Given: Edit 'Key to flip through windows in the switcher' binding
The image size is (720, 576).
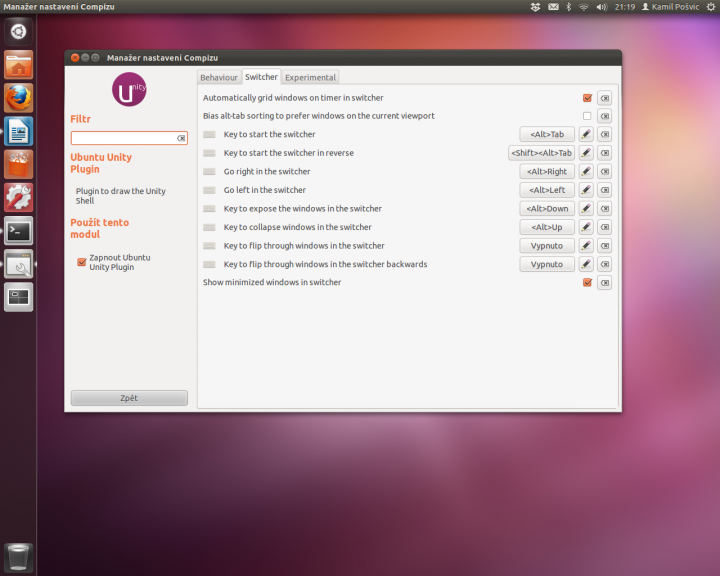Looking at the screenshot, I should click(x=586, y=246).
